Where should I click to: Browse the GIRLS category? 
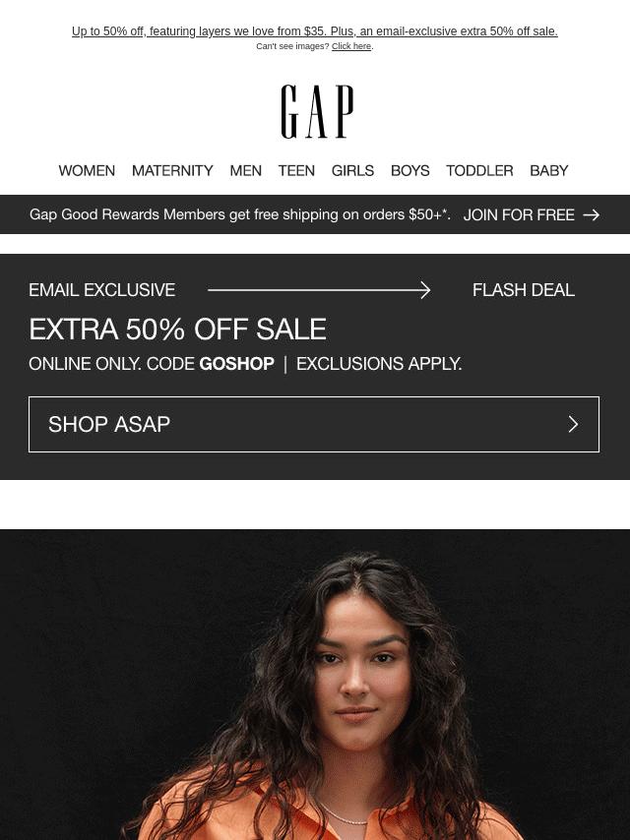click(x=352, y=170)
